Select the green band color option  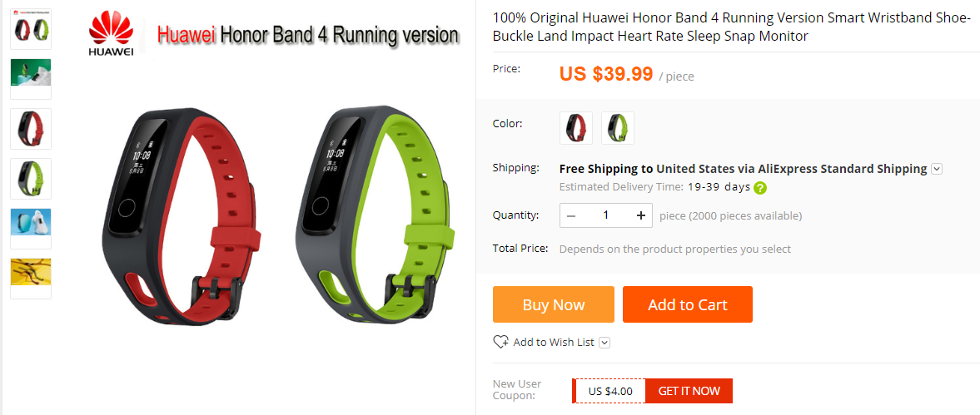click(618, 128)
